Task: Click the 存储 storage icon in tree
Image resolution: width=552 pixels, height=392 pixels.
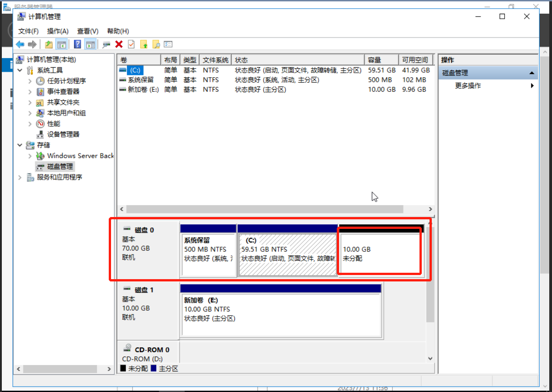Action: [x=30, y=145]
